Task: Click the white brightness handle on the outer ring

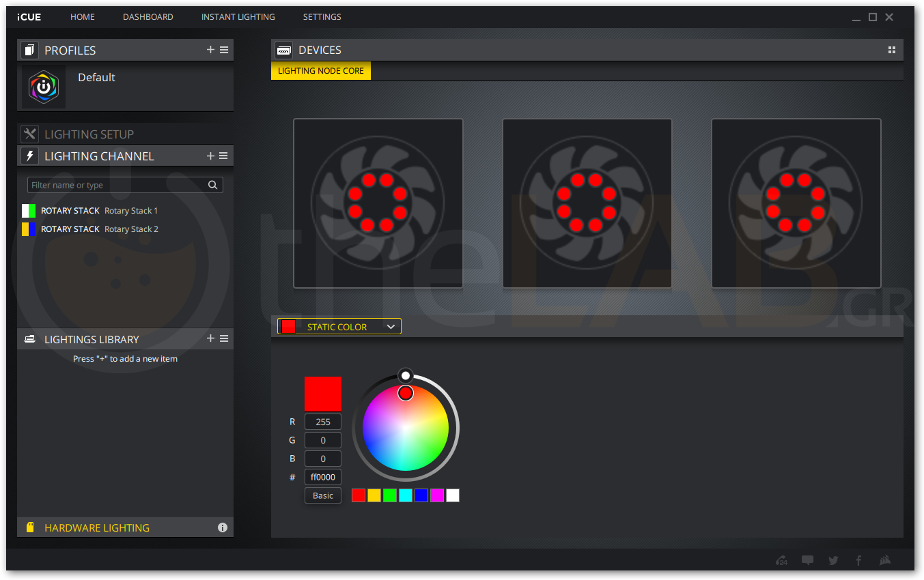Action: pos(406,376)
